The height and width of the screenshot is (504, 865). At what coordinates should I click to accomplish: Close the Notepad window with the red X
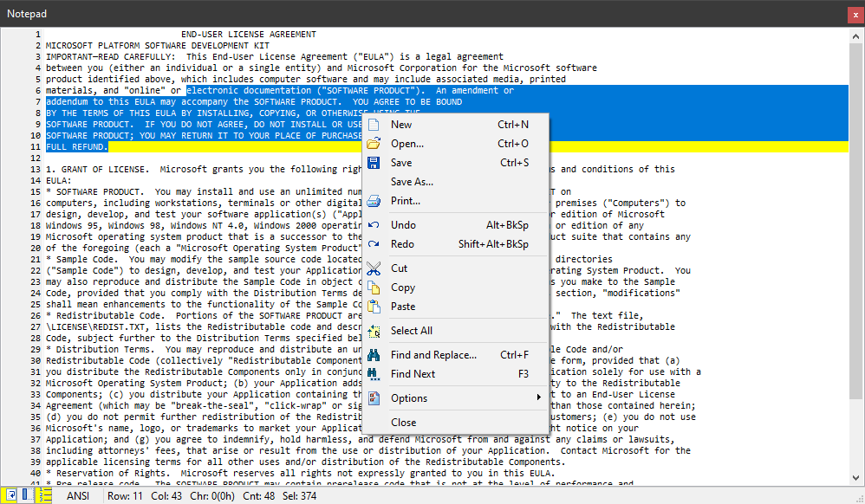pos(855,15)
